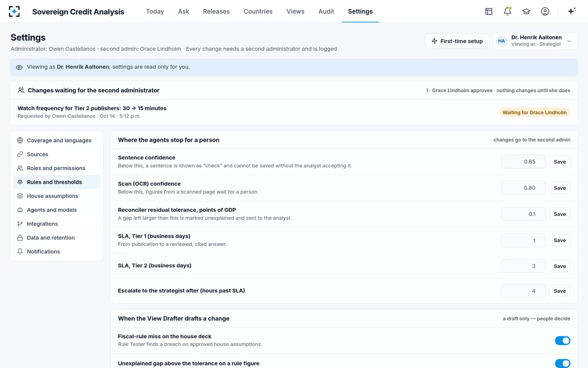Open the graduation cap learning icon
This screenshot has width=588, height=368.
tap(526, 11)
